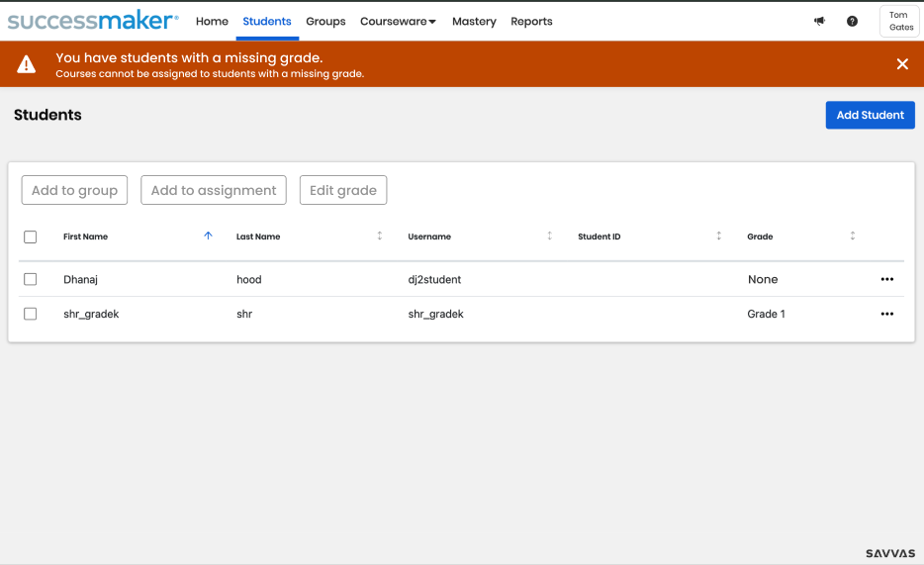Go to the Groups tab

pyautogui.click(x=325, y=22)
